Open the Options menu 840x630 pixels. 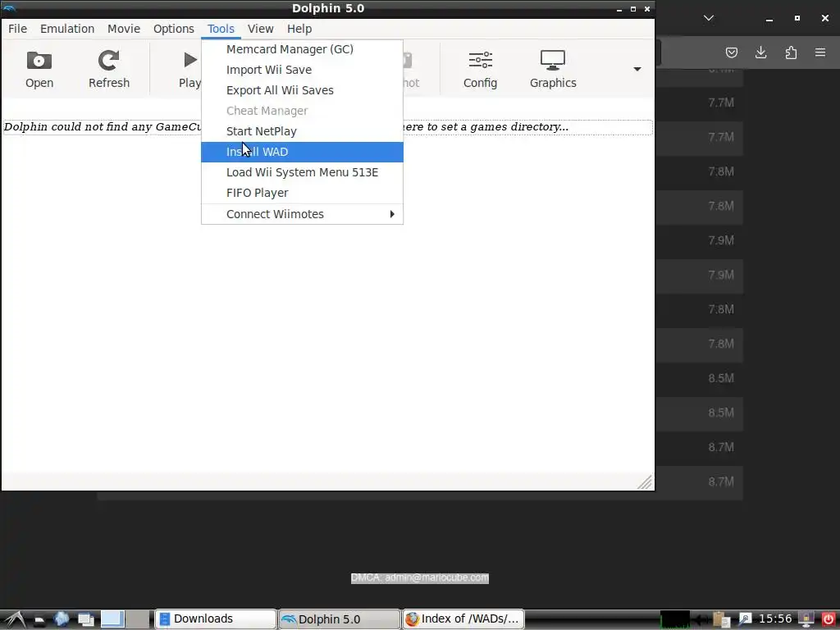coord(174,29)
